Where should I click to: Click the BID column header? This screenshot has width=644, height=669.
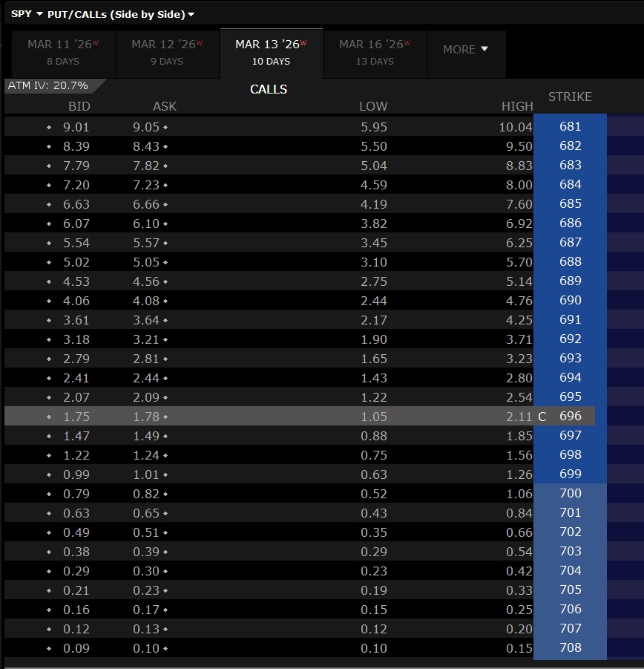pos(79,106)
